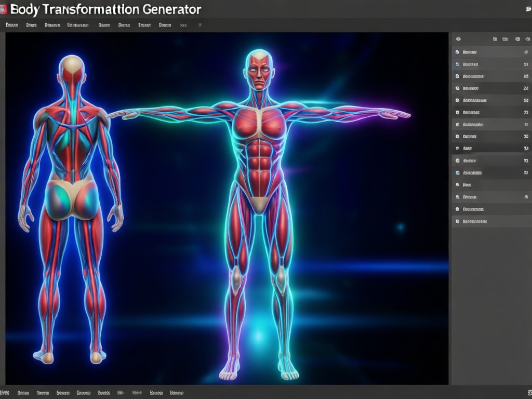This screenshot has width=532, height=399.
Task: Click the number value on the third side-panel row
Action: (526, 76)
